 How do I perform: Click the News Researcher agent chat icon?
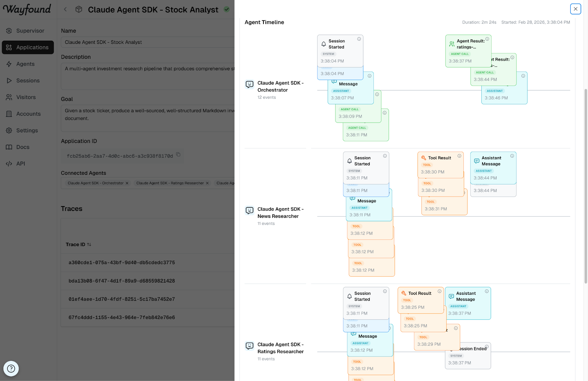pos(250,211)
